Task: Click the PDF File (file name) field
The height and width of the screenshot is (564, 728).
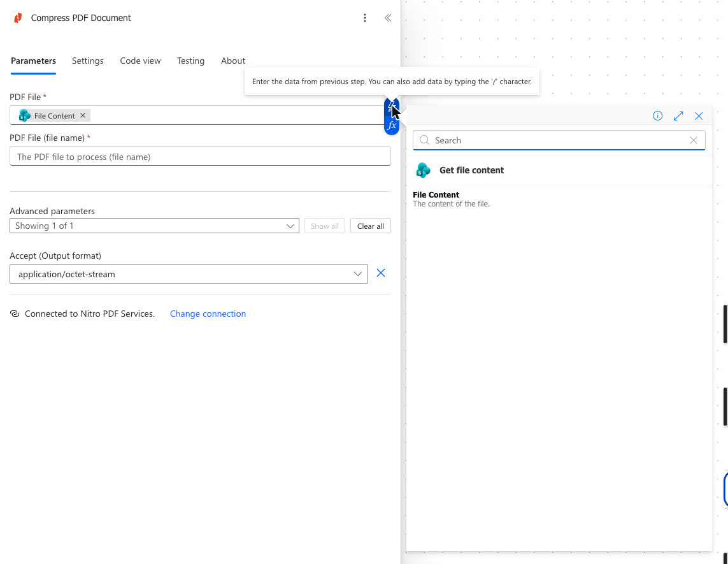Action: tap(200, 157)
